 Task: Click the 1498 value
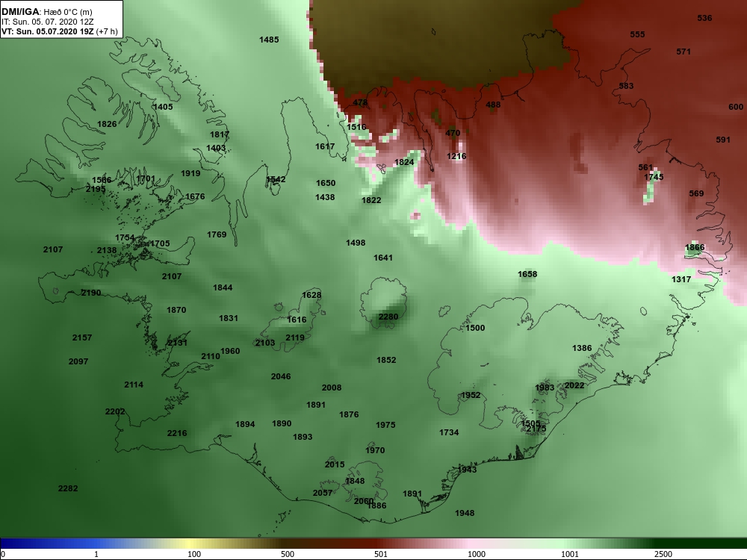click(x=356, y=243)
